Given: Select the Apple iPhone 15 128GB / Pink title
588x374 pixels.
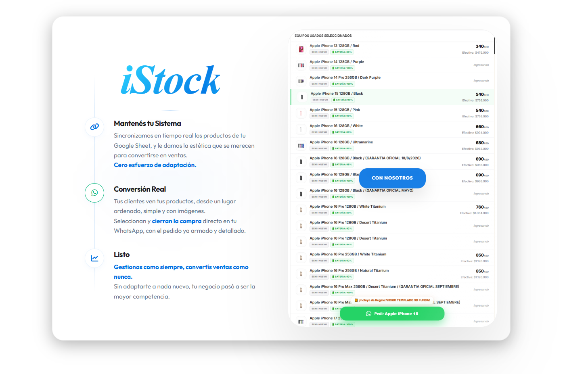Looking at the screenshot, I should tap(335, 110).
